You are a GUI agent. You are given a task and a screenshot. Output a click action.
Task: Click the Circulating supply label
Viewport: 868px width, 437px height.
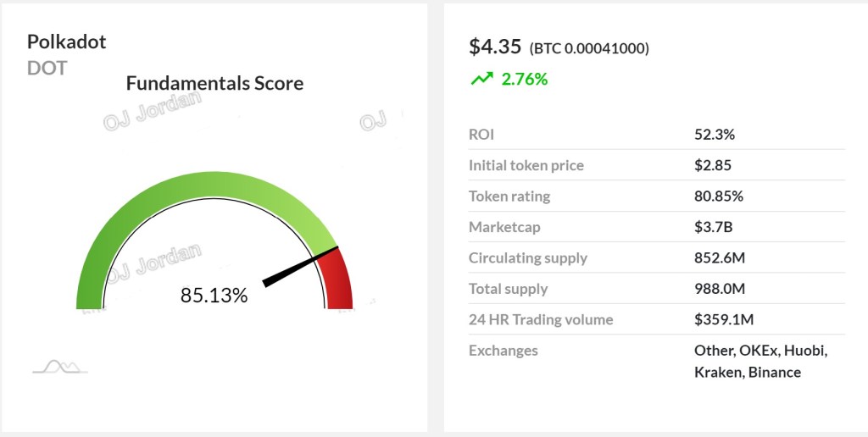pos(528,257)
